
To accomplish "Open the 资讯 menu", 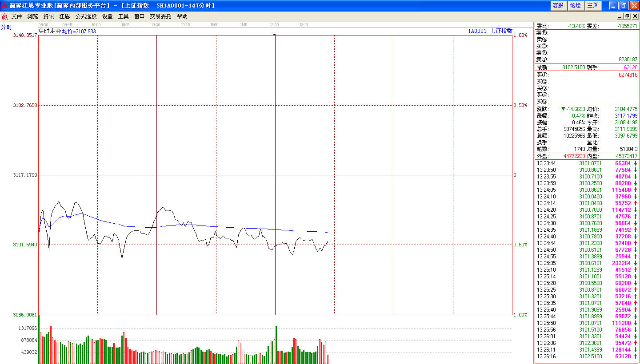I will pyautogui.click(x=48, y=16).
